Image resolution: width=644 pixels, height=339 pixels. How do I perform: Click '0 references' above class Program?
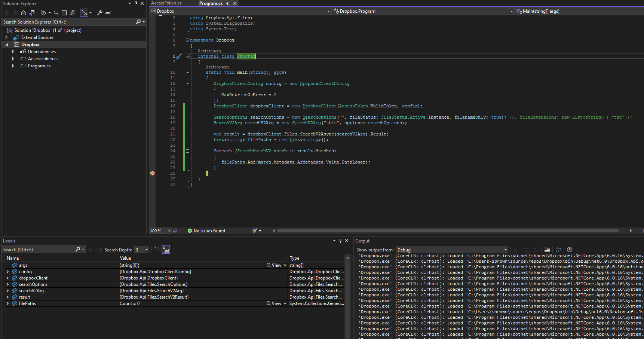tap(209, 51)
